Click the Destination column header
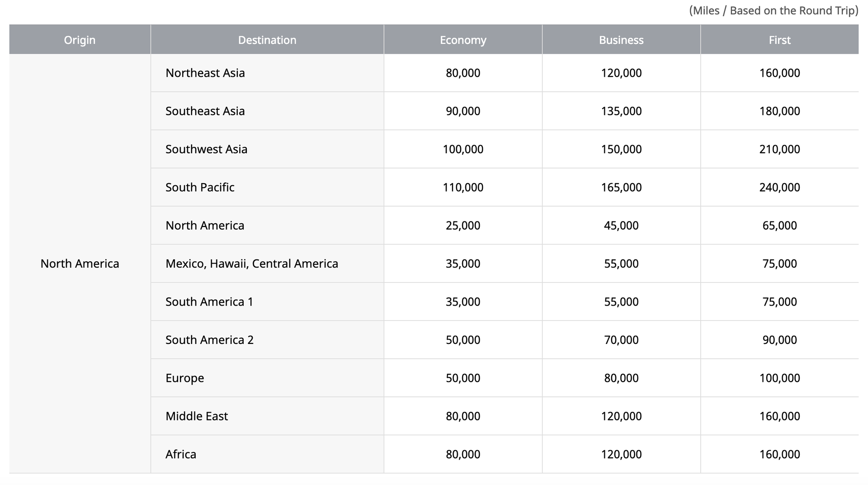 tap(267, 40)
